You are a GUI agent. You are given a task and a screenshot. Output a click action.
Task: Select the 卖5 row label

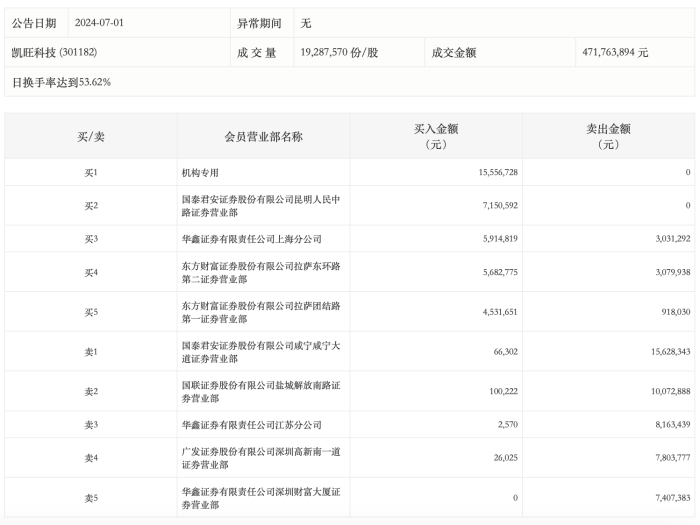(91, 498)
